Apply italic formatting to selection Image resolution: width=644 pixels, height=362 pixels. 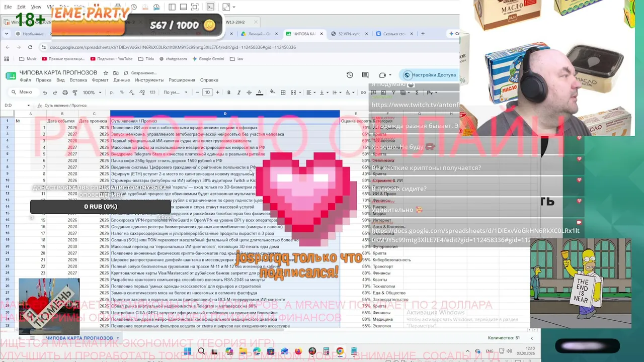(x=239, y=93)
